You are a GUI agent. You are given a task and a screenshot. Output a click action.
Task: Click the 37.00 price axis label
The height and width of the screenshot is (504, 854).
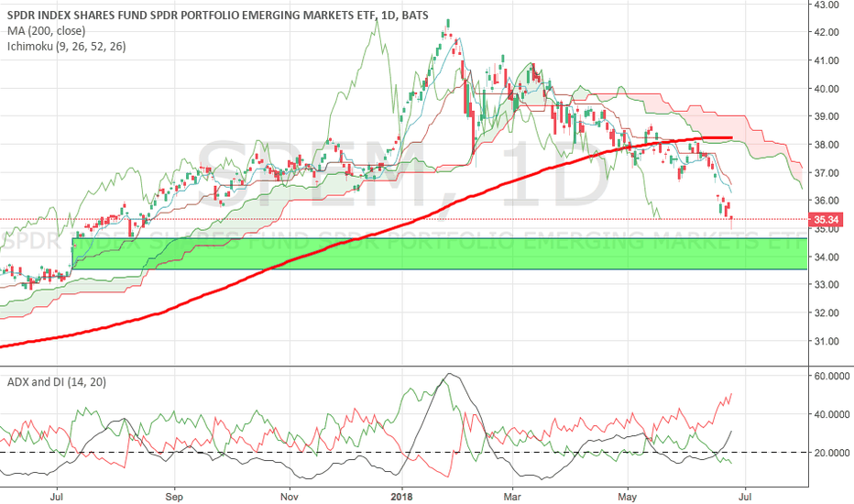pos(827,173)
